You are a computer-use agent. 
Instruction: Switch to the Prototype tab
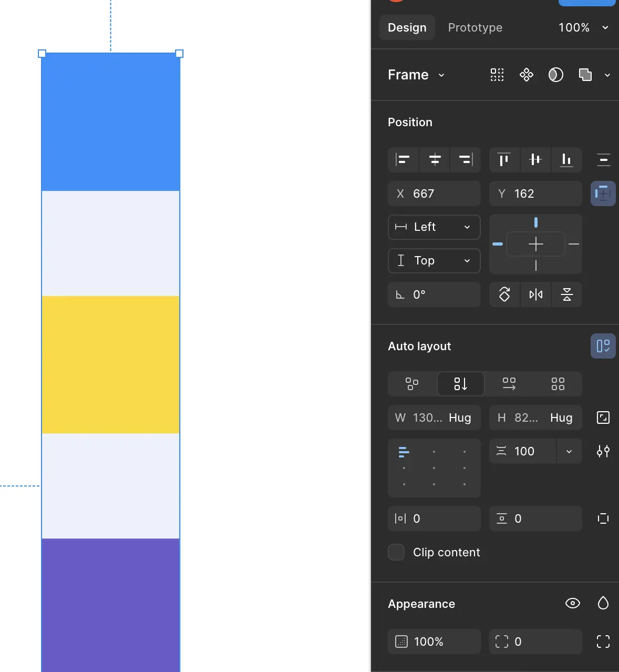click(475, 27)
